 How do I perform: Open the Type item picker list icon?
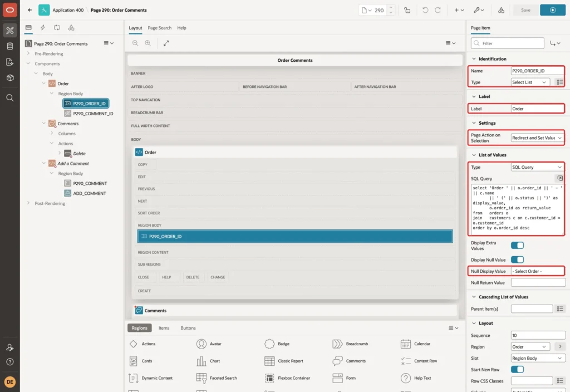[560, 82]
